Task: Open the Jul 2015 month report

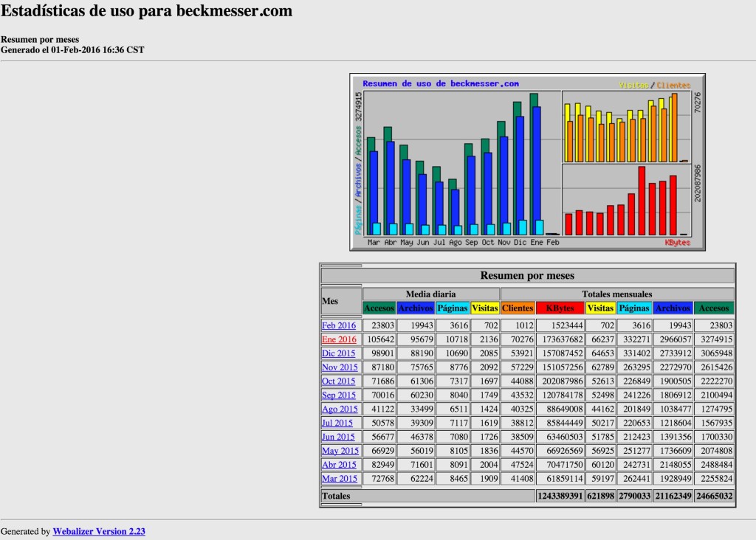Action: tap(337, 423)
